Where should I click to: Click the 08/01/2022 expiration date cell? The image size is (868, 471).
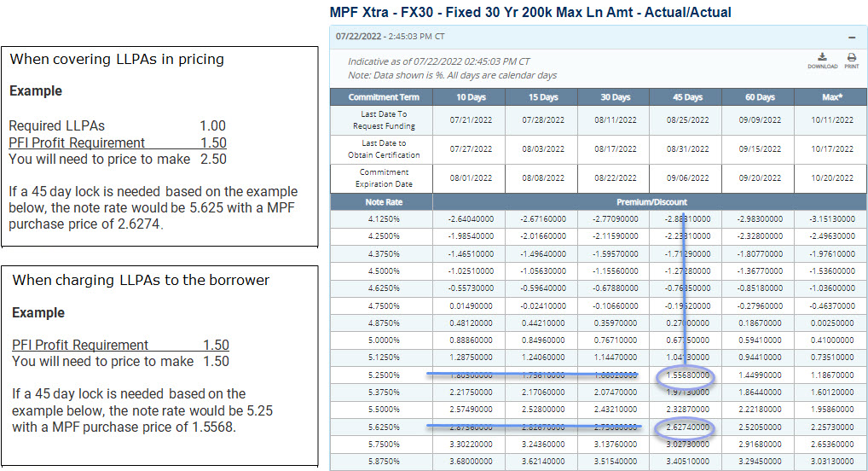coord(471,177)
